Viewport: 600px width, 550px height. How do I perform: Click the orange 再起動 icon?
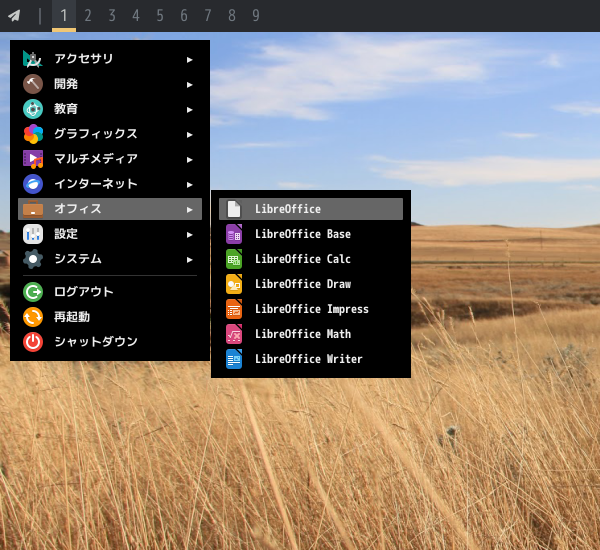[x=33, y=317]
